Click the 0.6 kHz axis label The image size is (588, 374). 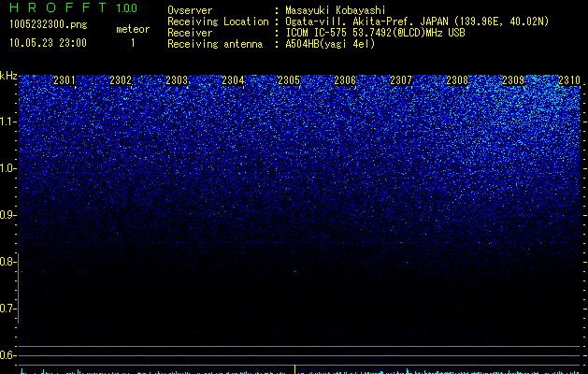pos(7,355)
